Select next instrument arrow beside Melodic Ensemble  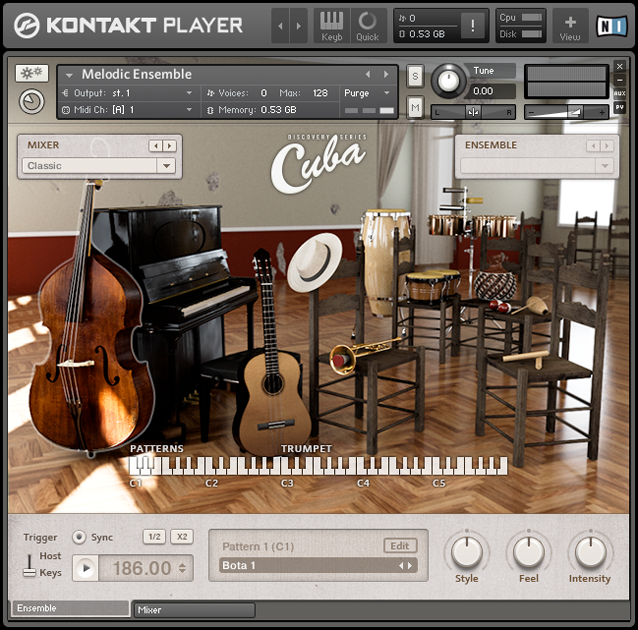coord(386,74)
